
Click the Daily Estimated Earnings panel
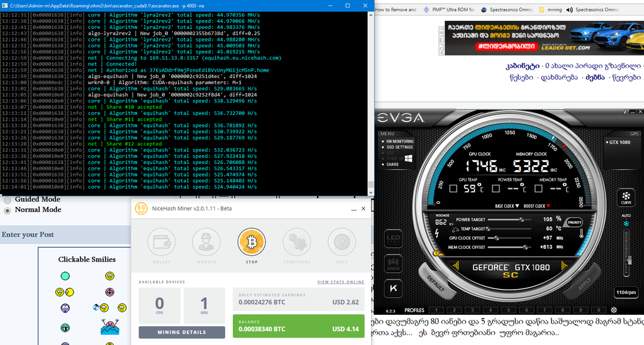[x=298, y=299]
